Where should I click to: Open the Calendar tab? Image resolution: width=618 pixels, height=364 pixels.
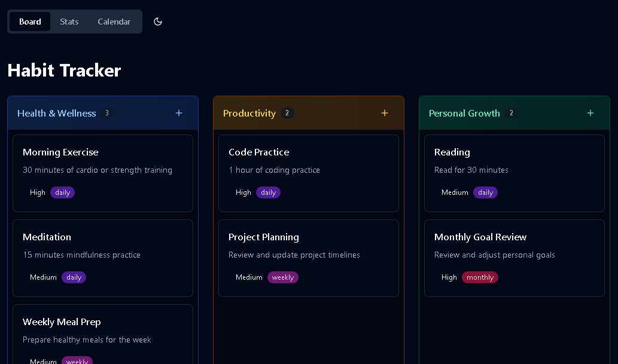pyautogui.click(x=114, y=22)
